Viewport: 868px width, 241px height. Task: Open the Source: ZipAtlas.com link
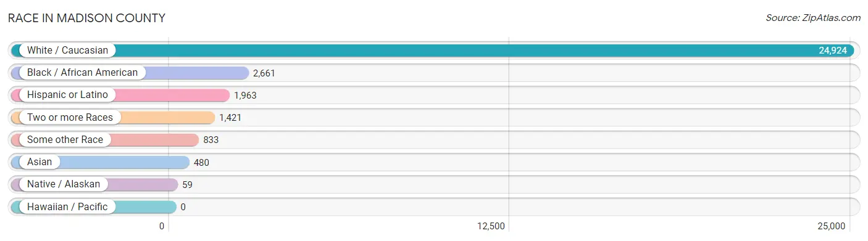click(813, 18)
